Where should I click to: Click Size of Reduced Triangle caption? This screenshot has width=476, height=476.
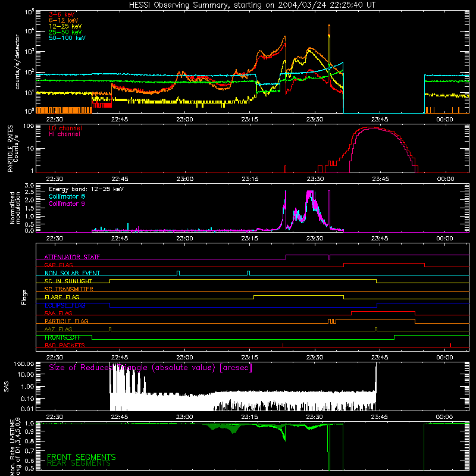(x=151, y=368)
